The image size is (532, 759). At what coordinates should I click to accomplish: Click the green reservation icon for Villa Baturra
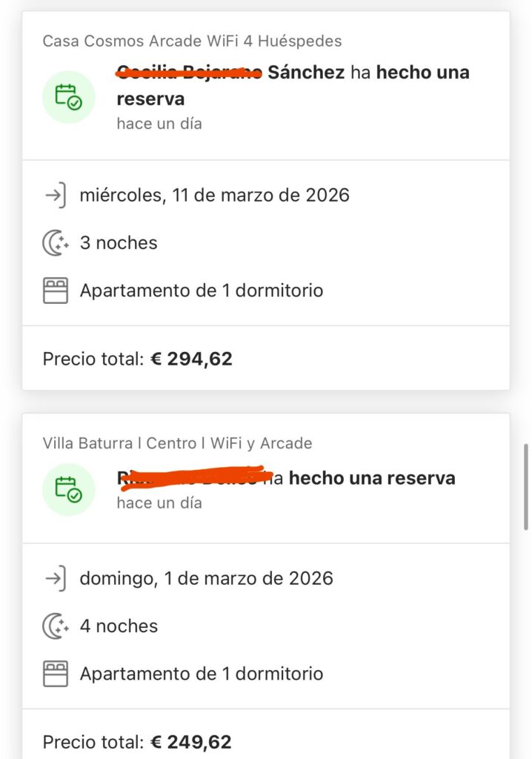(68, 489)
